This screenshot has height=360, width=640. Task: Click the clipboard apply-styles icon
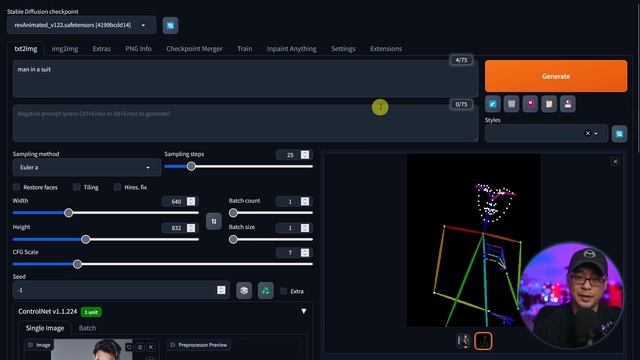pyautogui.click(x=549, y=104)
